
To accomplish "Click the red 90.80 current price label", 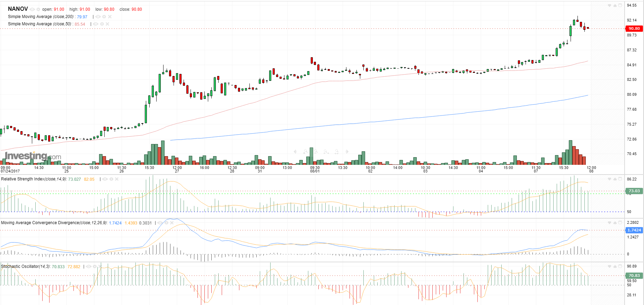I will (x=634, y=28).
